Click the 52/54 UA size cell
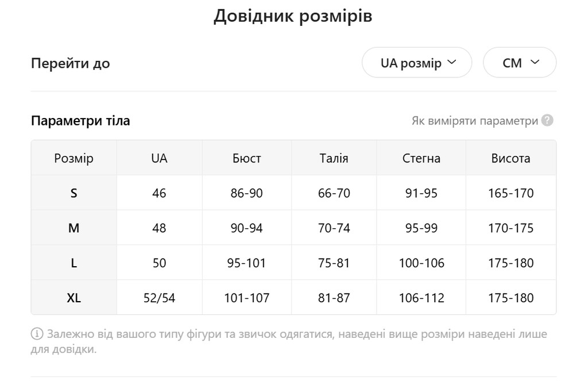 click(160, 298)
